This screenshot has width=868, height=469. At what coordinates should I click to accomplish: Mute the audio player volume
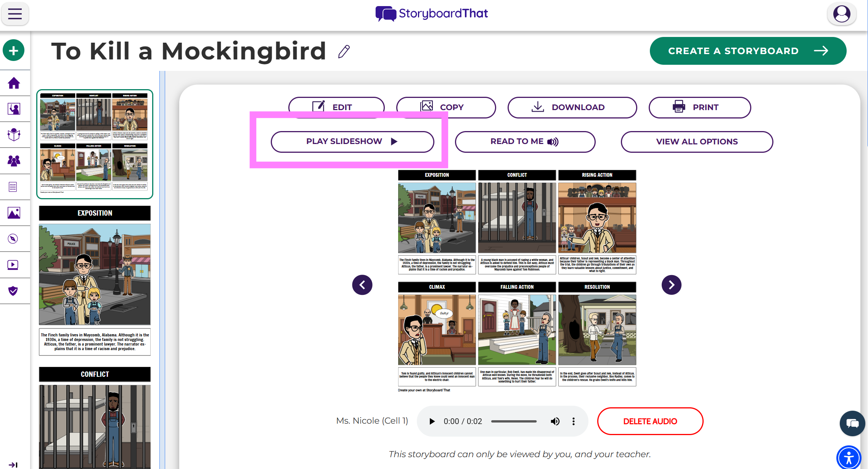[555, 421]
